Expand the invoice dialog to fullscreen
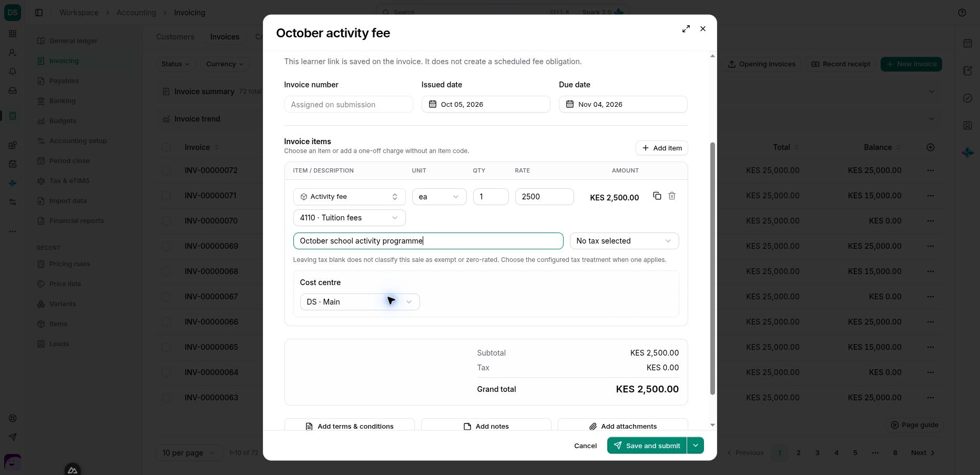Screen dimensions: 980x475 click(x=686, y=29)
